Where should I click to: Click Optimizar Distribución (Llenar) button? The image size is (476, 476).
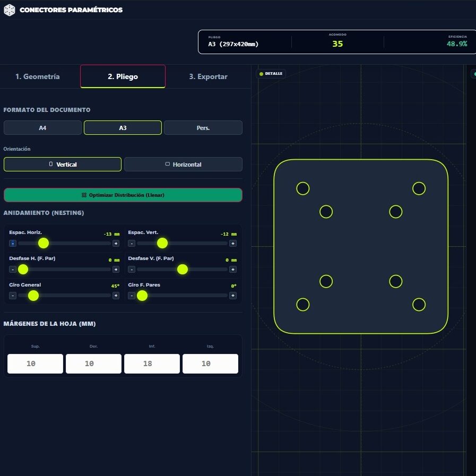click(x=123, y=195)
